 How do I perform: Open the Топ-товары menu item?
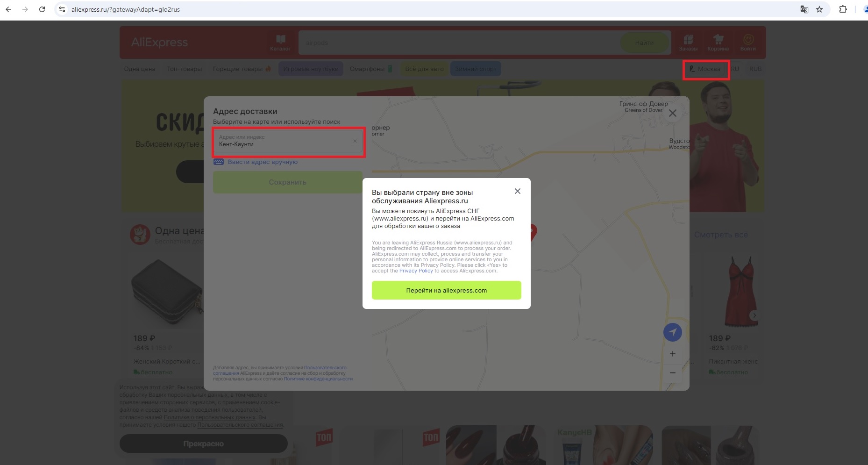pyautogui.click(x=185, y=69)
